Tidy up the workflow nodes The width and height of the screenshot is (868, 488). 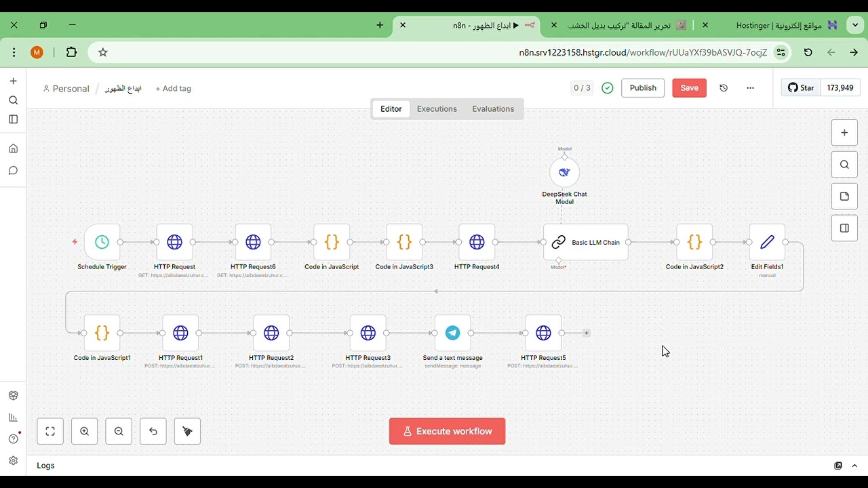click(188, 431)
